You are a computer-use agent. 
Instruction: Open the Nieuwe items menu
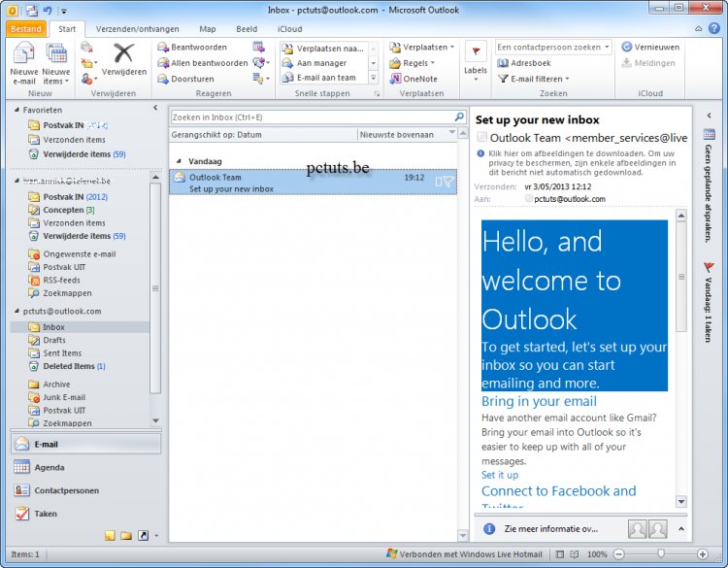(56, 64)
